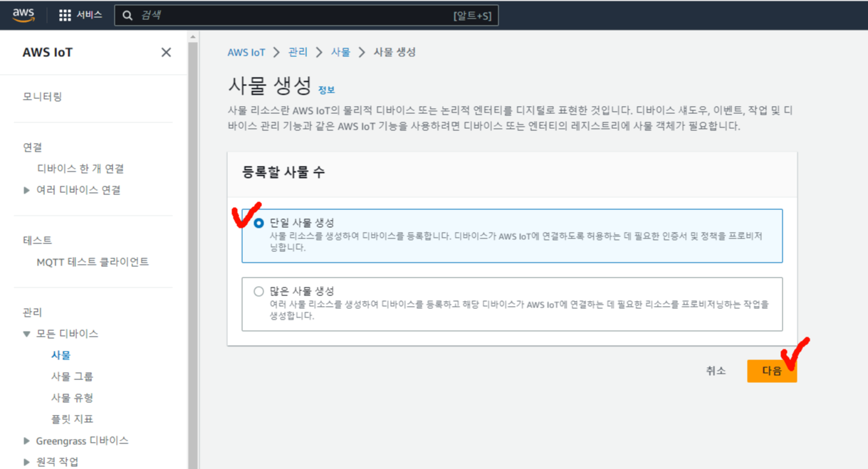Image resolution: width=868 pixels, height=469 pixels.
Task: Select 사물 in sidebar
Action: point(61,355)
